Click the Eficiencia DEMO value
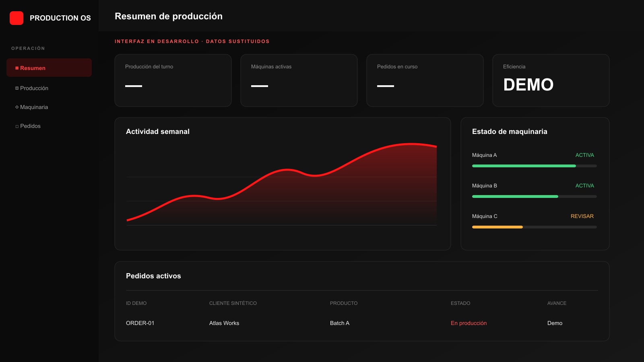This screenshot has width=644, height=362. 528,85
